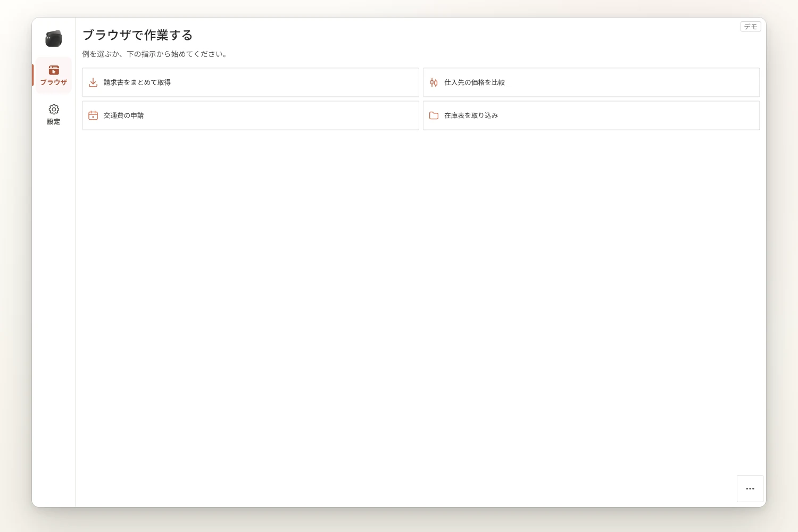The width and height of the screenshot is (798, 532).
Task: Open 設定 in the sidebar
Action: pyautogui.click(x=54, y=114)
